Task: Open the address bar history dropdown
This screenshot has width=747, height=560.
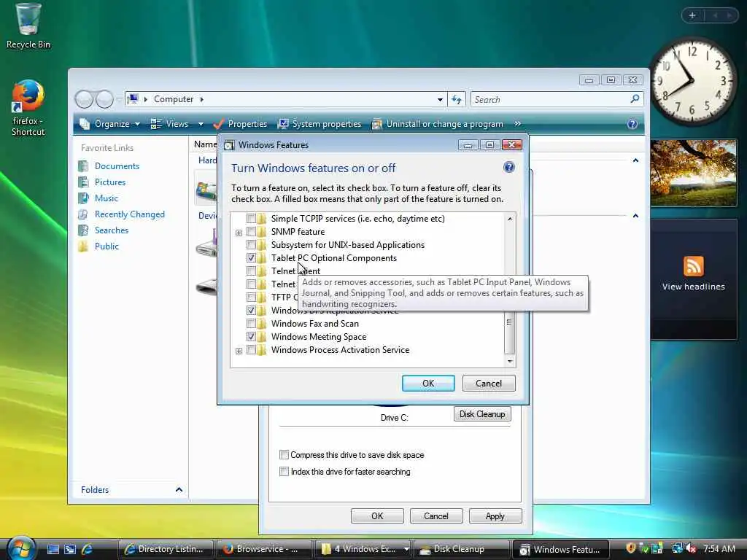Action: [x=440, y=99]
